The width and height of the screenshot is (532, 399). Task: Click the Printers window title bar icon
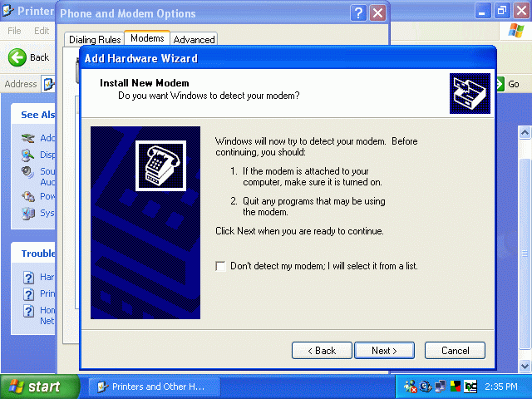7,11
